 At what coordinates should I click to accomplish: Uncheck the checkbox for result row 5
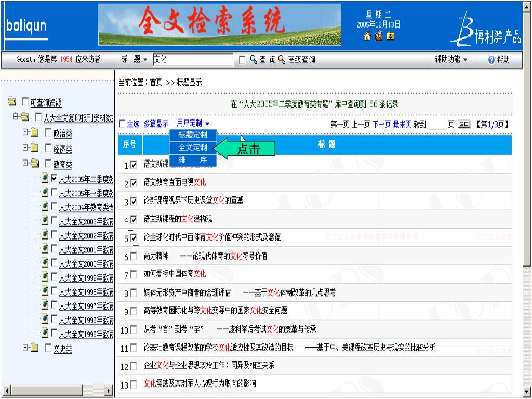pos(134,238)
